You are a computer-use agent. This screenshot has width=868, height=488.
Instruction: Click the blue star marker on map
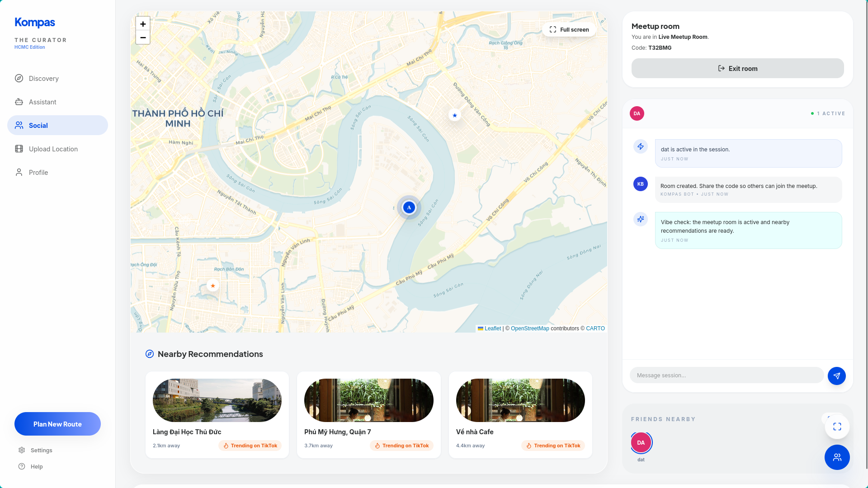point(454,115)
